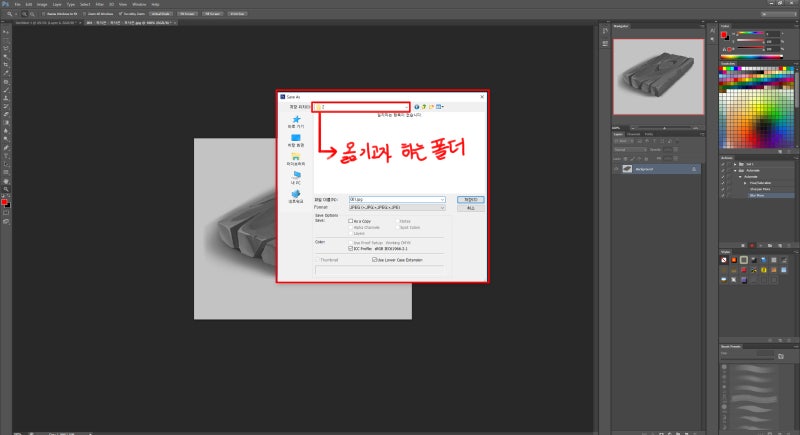Click the red foreground color swatch in toolbox
Image resolution: width=800 pixels, height=435 pixels.
pyautogui.click(x=5, y=202)
